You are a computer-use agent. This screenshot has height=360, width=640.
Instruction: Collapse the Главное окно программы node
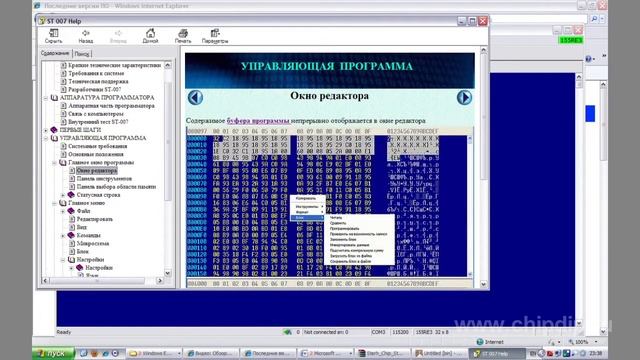(x=55, y=163)
